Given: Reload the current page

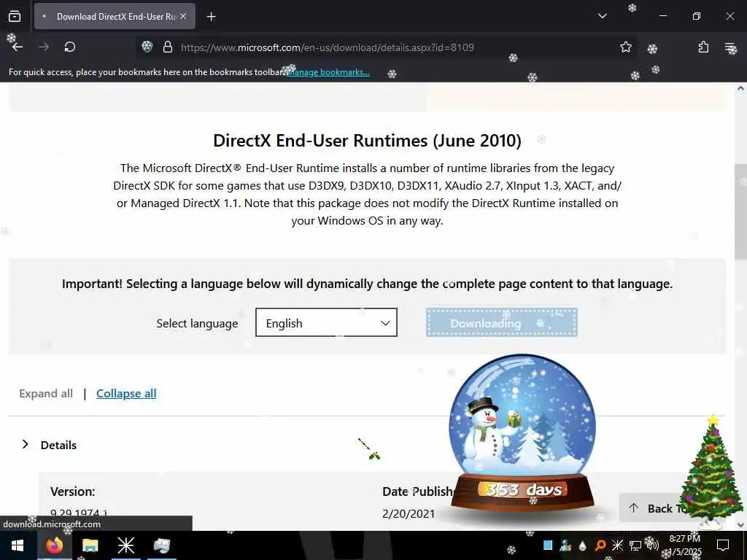Looking at the screenshot, I should coord(70,47).
